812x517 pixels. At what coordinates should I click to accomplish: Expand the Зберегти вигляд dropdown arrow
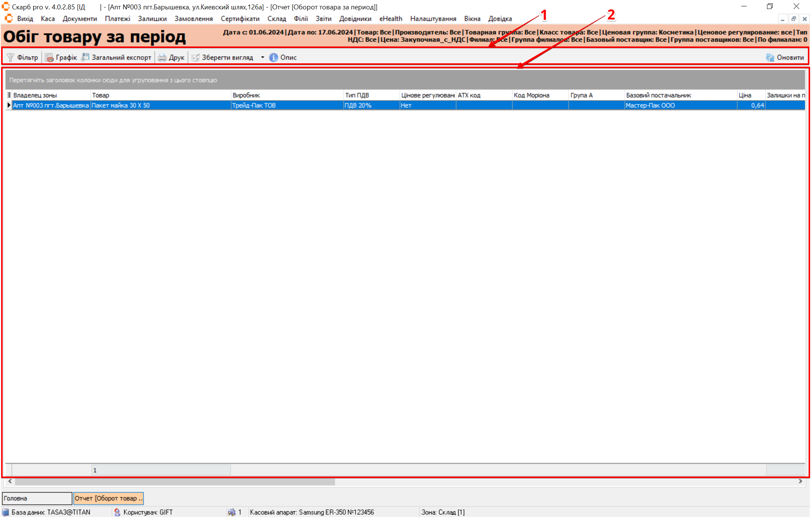point(262,57)
